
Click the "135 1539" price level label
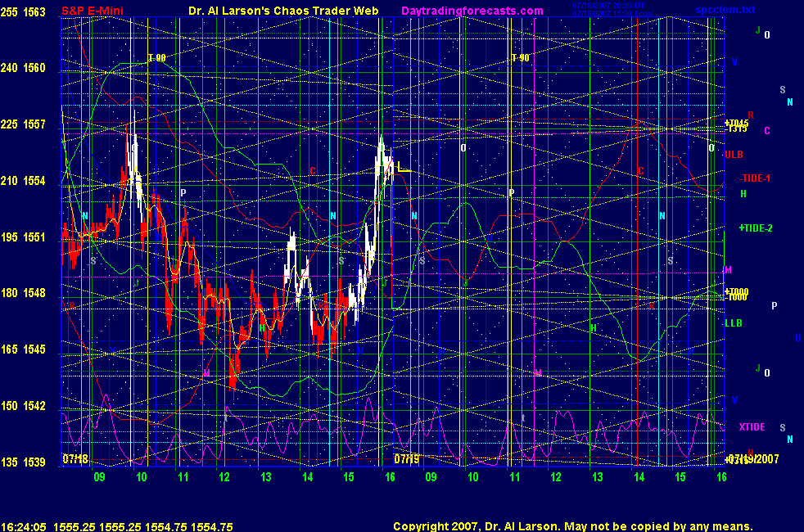pyautogui.click(x=23, y=462)
